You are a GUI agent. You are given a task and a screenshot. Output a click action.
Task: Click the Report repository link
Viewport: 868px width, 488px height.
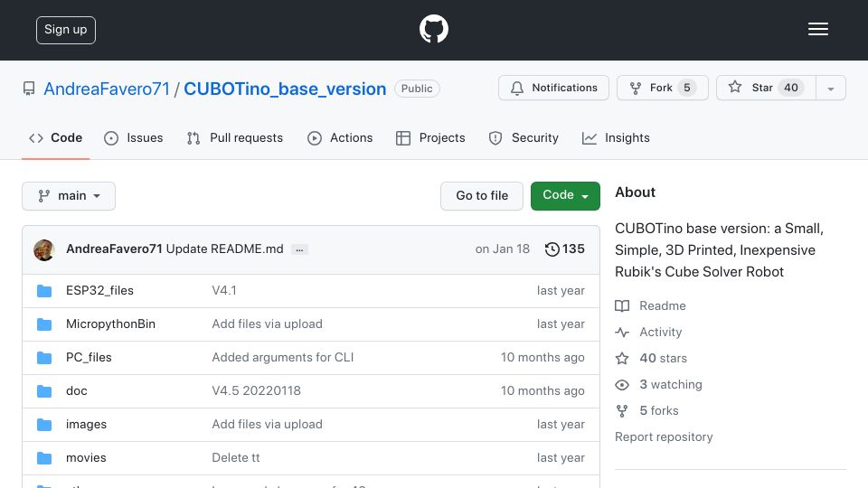[664, 437]
